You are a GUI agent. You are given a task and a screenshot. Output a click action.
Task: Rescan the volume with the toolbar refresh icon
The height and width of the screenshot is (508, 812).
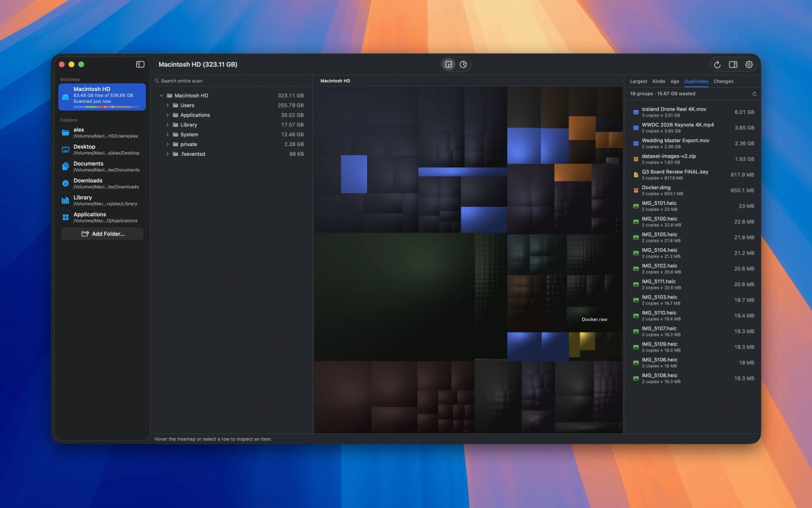click(x=717, y=64)
